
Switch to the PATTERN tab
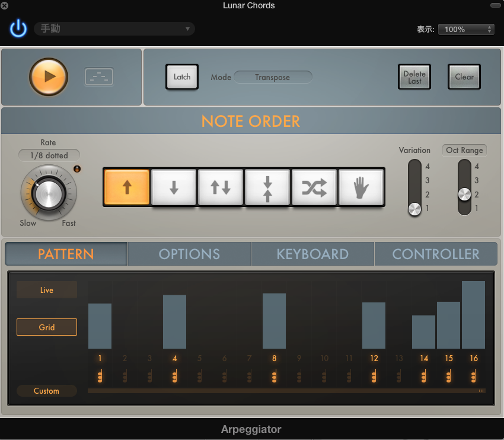pos(66,254)
